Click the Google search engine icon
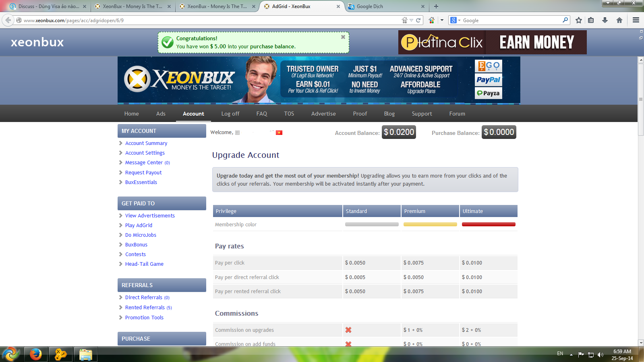The width and height of the screenshot is (644, 362). click(x=453, y=20)
